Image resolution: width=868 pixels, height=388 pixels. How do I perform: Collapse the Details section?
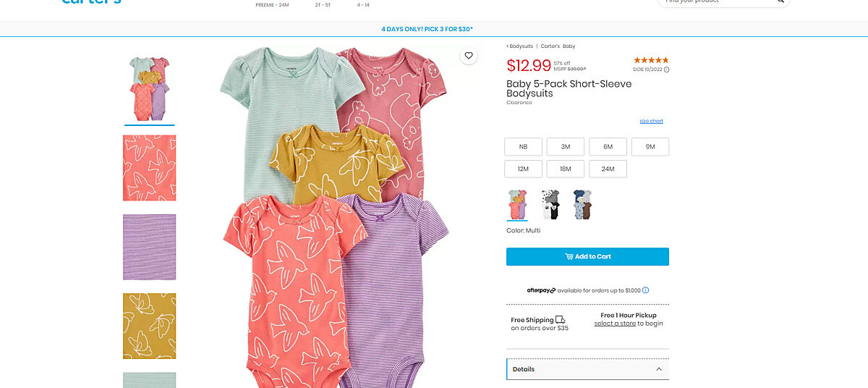click(x=658, y=369)
